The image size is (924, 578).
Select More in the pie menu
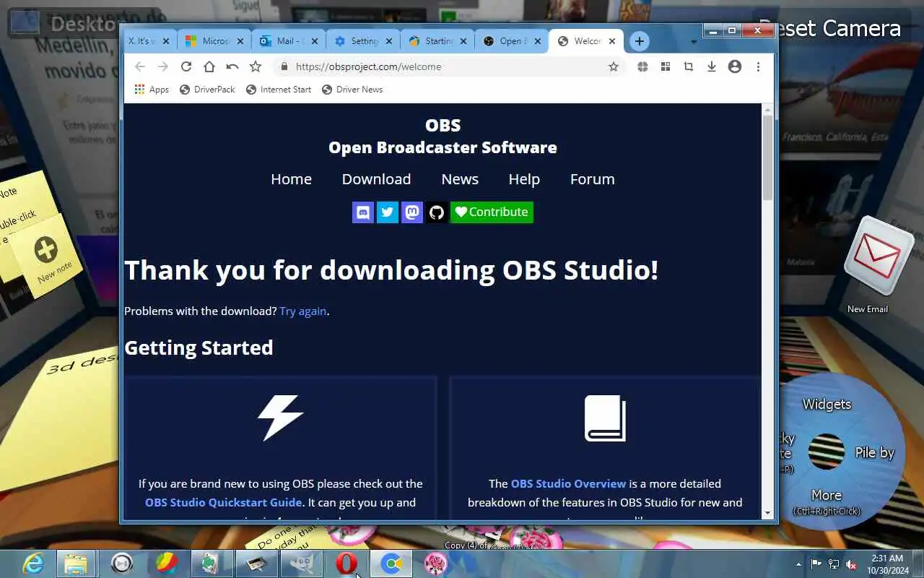click(x=827, y=496)
